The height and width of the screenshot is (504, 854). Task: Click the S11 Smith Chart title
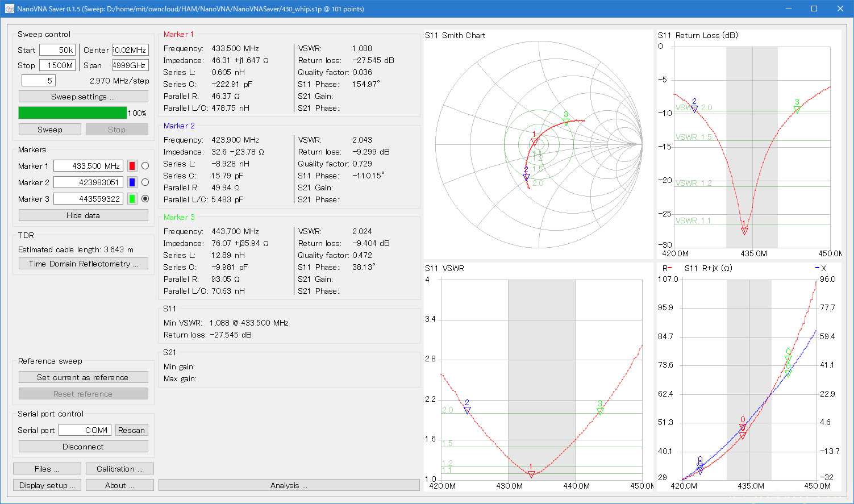(455, 35)
